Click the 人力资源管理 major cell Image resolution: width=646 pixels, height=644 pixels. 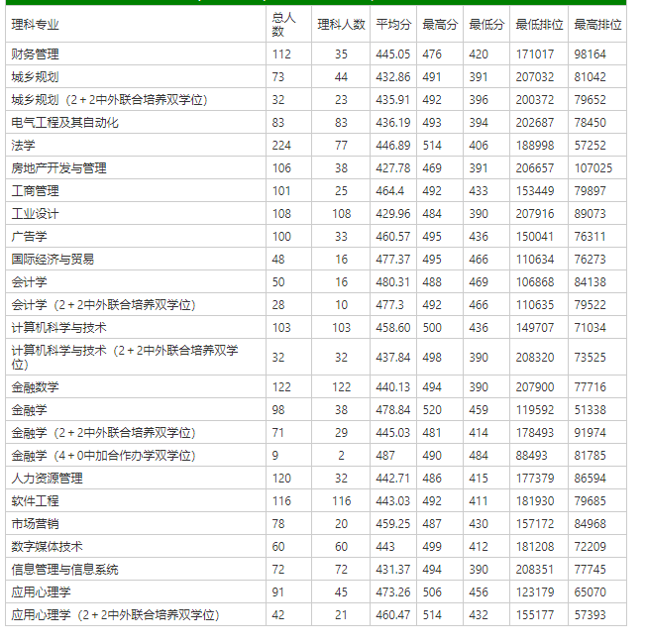click(48, 479)
